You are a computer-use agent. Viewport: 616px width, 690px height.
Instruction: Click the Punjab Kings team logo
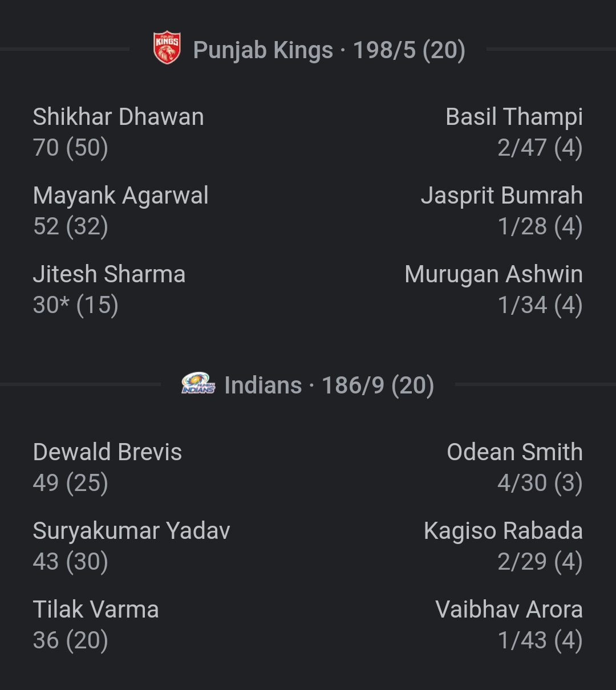167,48
